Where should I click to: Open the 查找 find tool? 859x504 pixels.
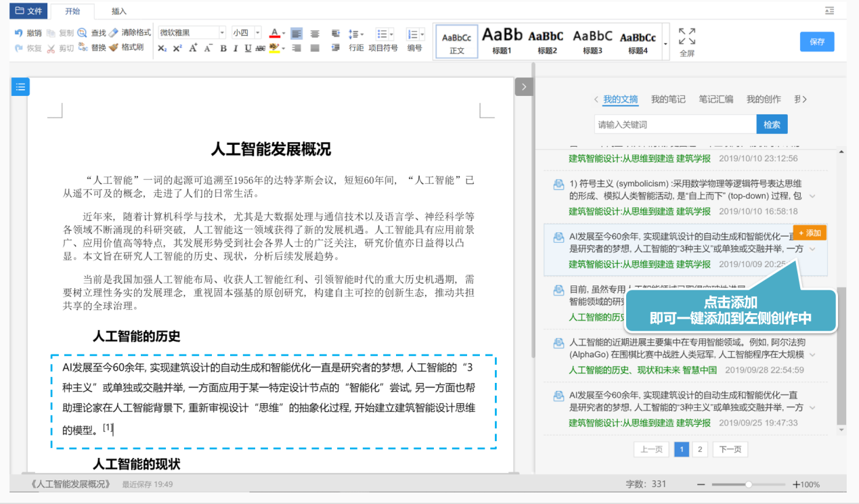pos(91,32)
